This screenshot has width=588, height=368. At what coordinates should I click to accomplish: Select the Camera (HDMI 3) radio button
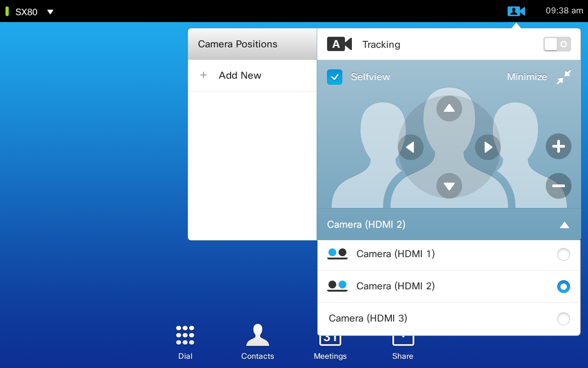pyautogui.click(x=563, y=319)
